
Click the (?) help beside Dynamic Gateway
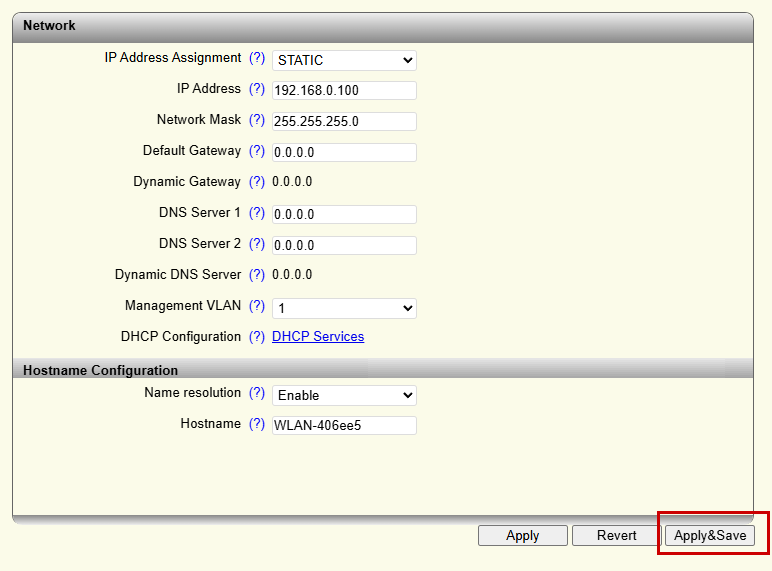(x=257, y=182)
